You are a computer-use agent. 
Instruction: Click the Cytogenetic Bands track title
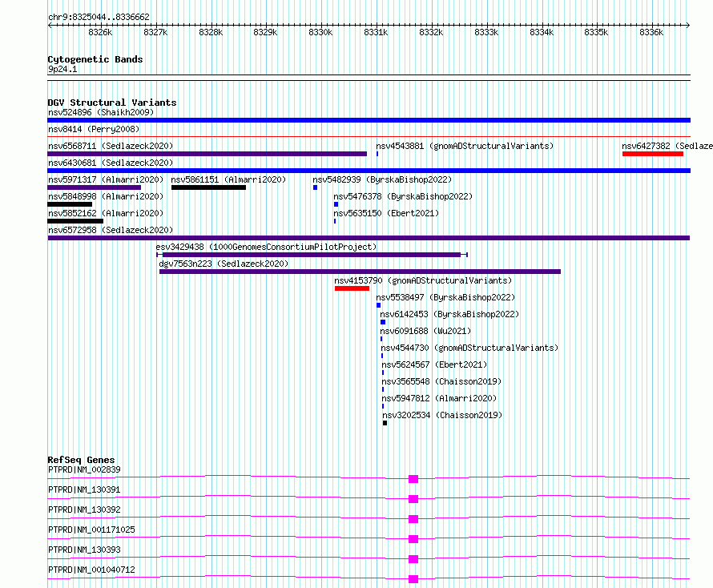click(95, 59)
